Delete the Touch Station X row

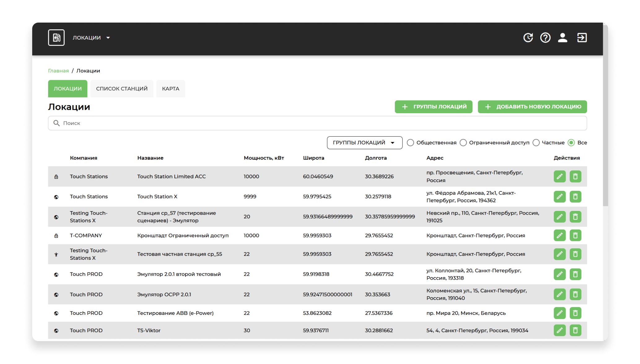coord(575,197)
